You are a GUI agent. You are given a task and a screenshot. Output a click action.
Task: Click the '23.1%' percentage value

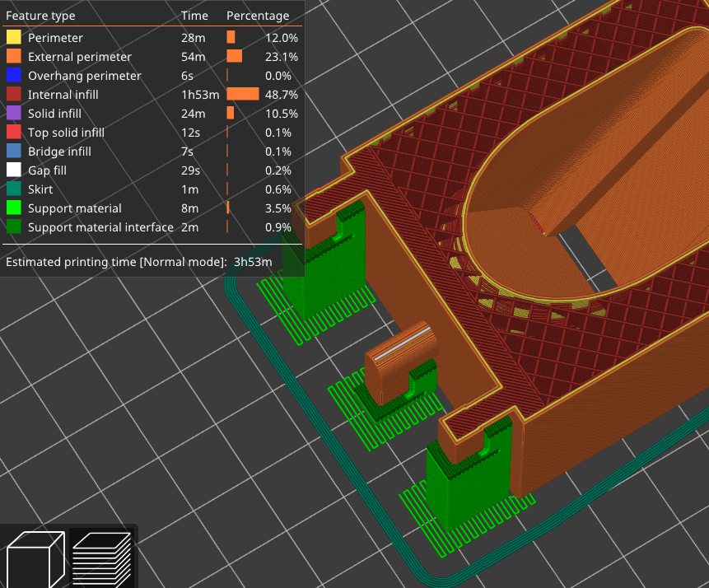click(282, 57)
